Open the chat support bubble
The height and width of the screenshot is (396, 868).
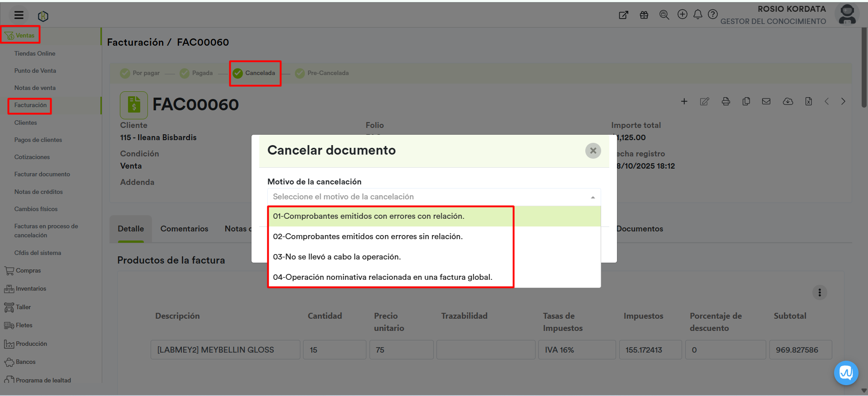[x=846, y=373]
